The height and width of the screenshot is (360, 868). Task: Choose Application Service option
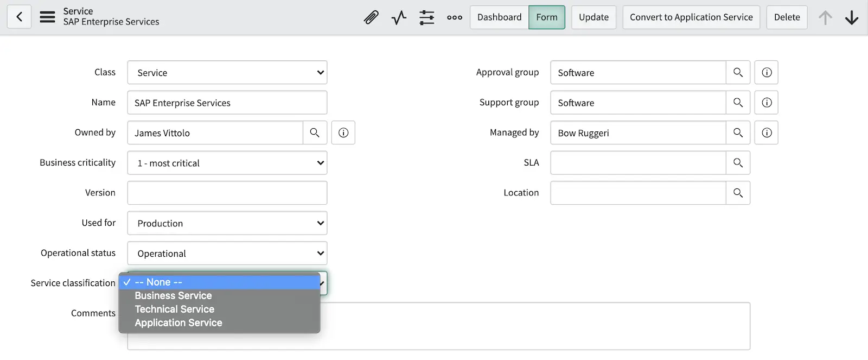(219, 323)
